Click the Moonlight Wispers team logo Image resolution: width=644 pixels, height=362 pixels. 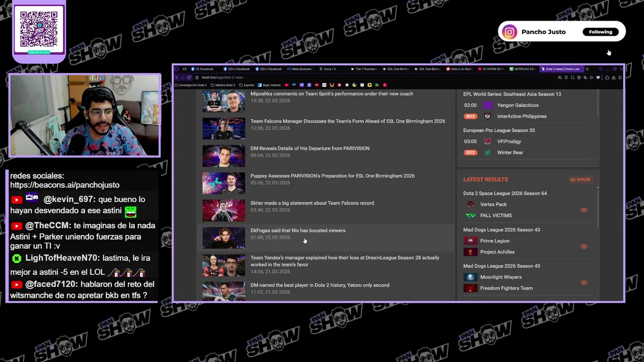[x=470, y=277]
